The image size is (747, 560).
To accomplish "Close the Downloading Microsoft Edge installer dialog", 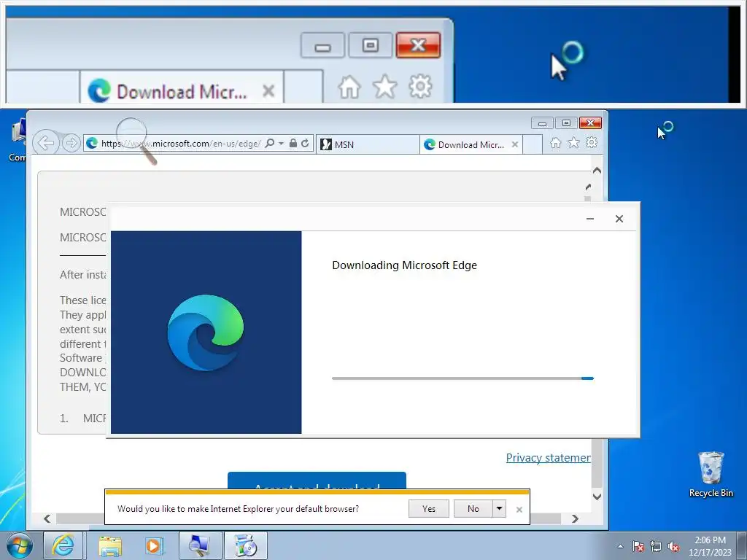I will (619, 219).
